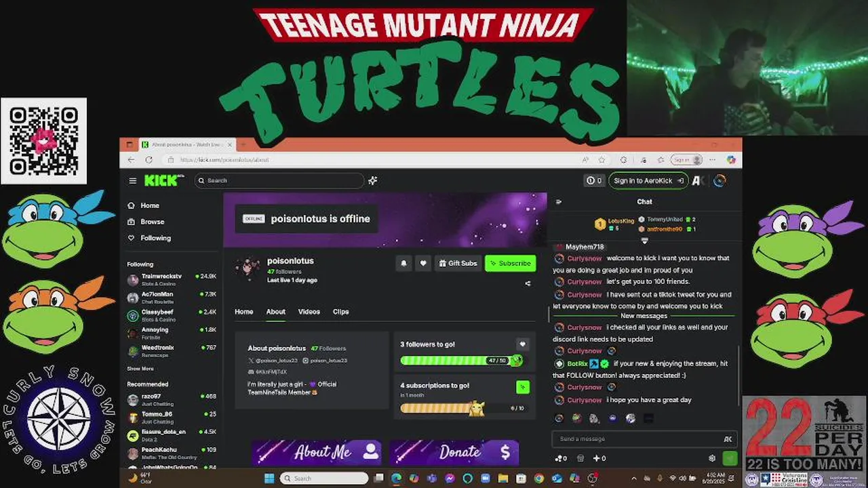
Task: Click the share icon below Subscribe
Action: click(528, 283)
